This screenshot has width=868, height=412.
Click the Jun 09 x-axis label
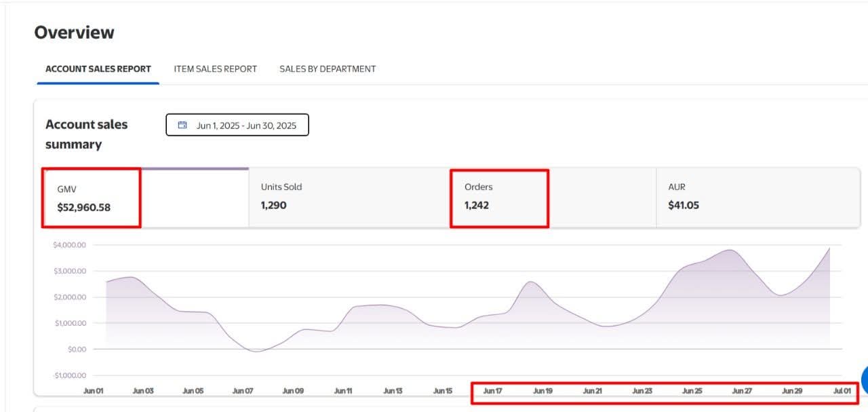(293, 391)
